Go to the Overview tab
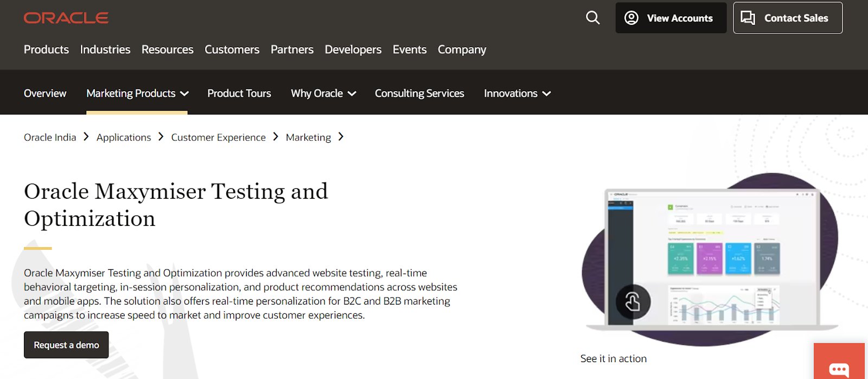 [45, 93]
